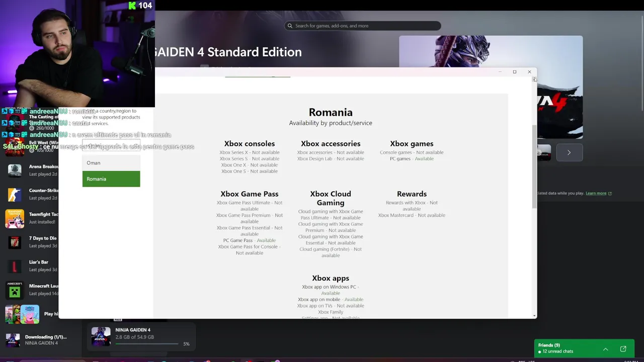Click the popup scrollbar down arrow

point(534,315)
